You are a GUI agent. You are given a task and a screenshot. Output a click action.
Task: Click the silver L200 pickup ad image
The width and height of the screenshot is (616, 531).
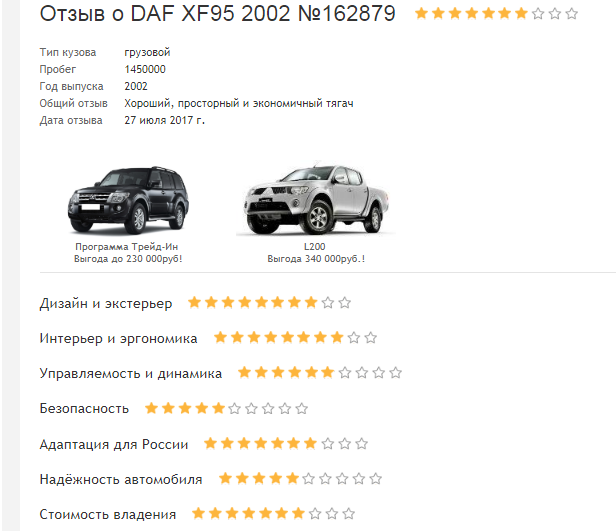(316, 198)
